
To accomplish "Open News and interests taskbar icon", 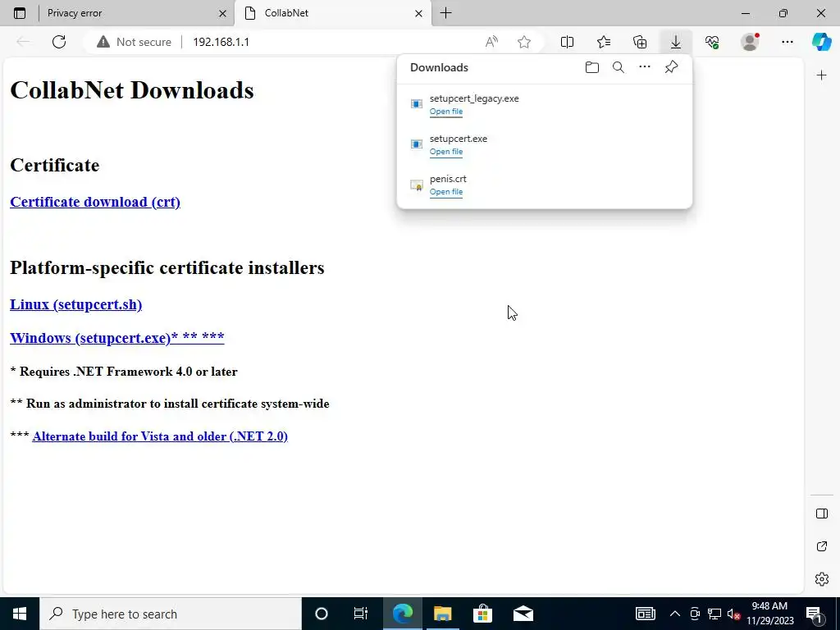I will point(645,614).
